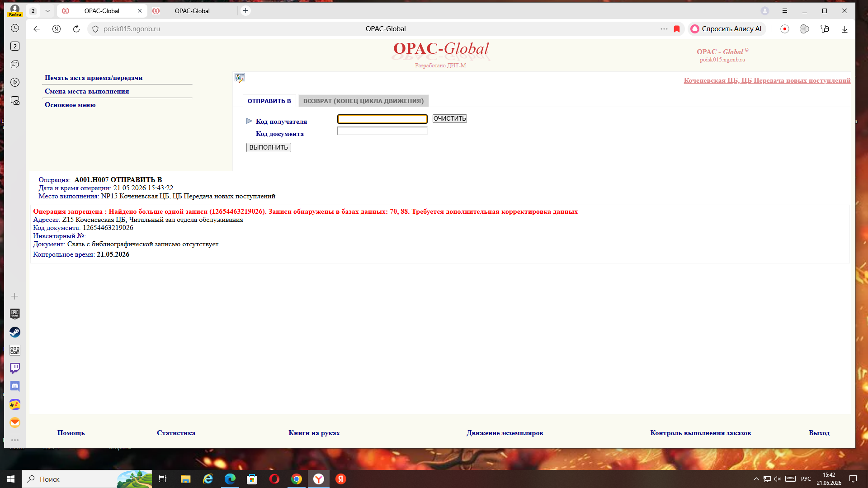Click the Выход link
This screenshot has height=488, width=868.
819,433
